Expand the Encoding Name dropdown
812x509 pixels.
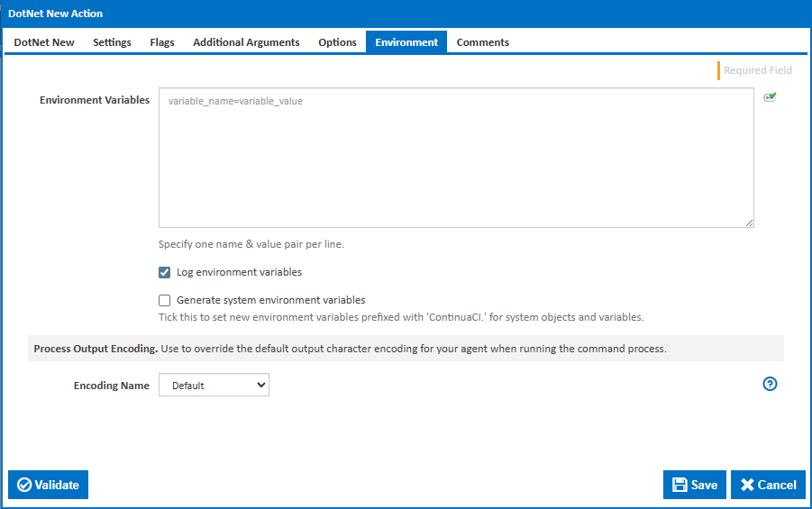(x=214, y=385)
